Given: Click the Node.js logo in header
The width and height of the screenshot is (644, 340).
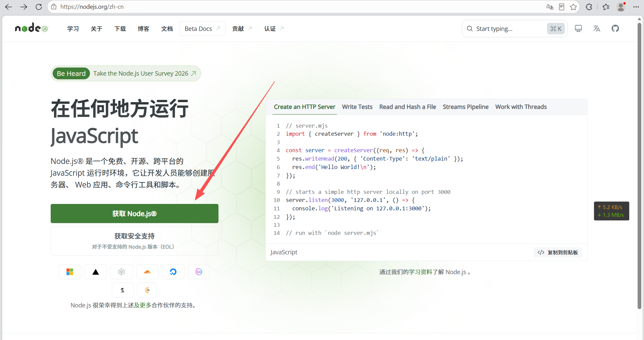Looking at the screenshot, I should pyautogui.click(x=32, y=28).
